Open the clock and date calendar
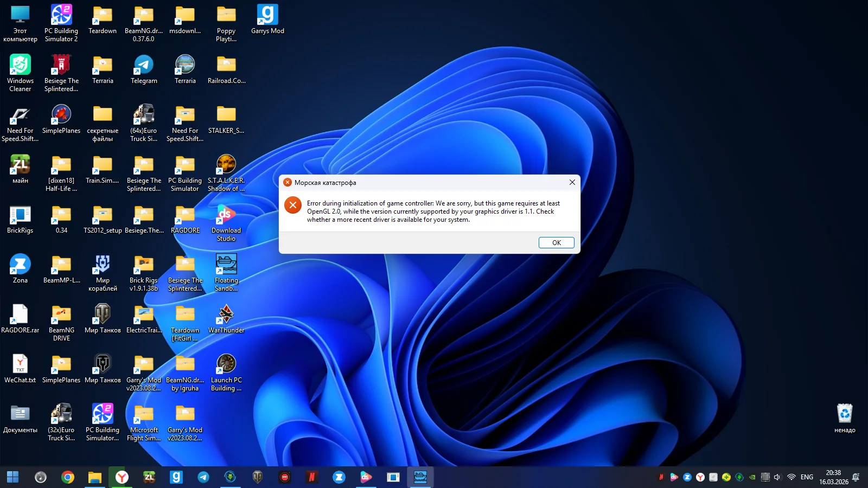This screenshot has height=488, width=868. (x=833, y=477)
